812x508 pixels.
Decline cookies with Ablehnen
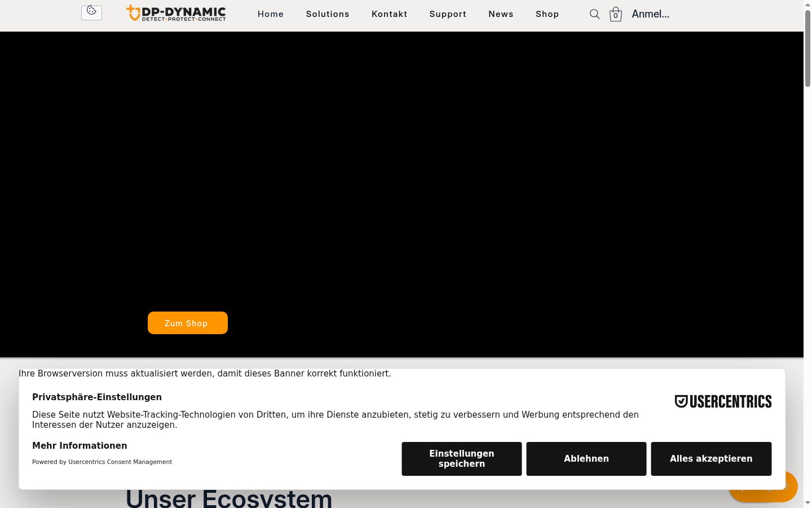(x=586, y=459)
